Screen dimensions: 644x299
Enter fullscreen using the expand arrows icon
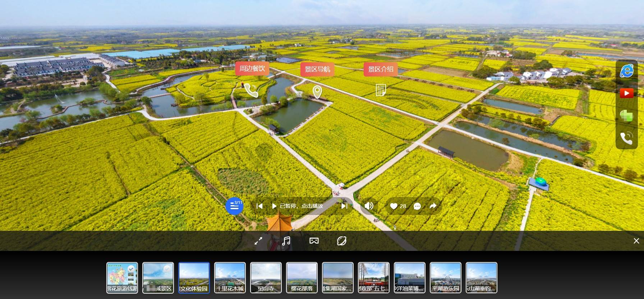(258, 241)
